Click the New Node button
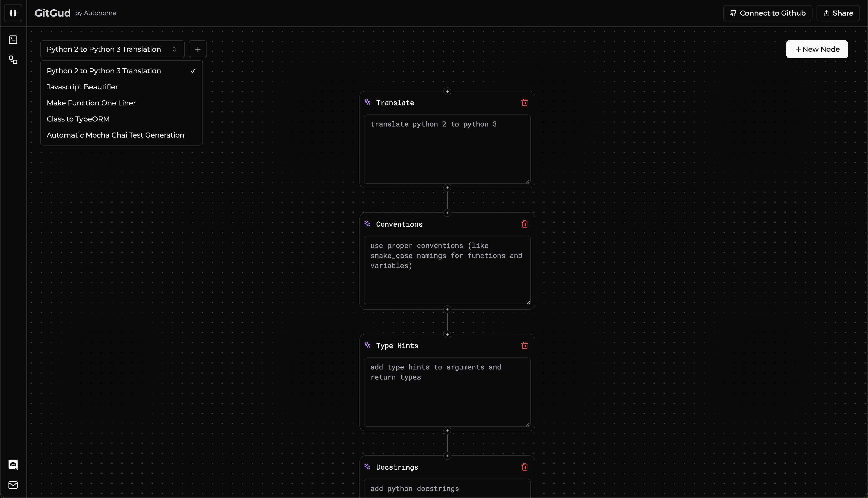This screenshot has height=498, width=868. pos(817,49)
